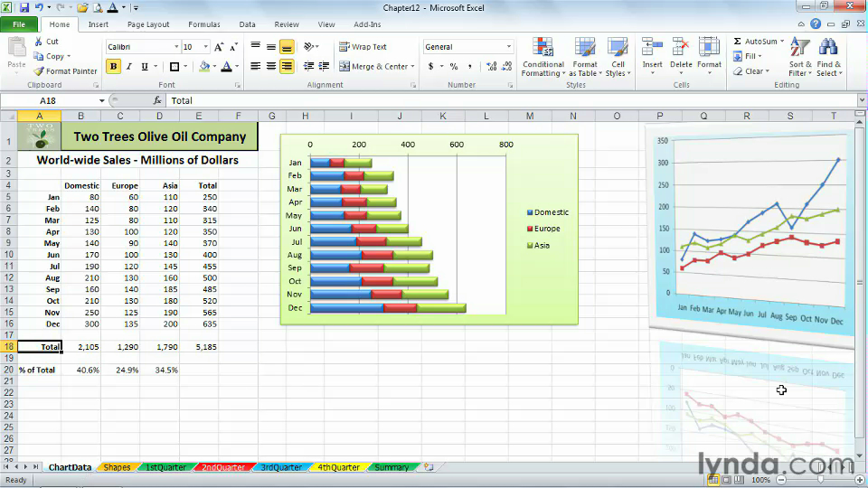Image resolution: width=868 pixels, height=488 pixels.
Task: Click the insert function fx icon
Action: pos(157,100)
